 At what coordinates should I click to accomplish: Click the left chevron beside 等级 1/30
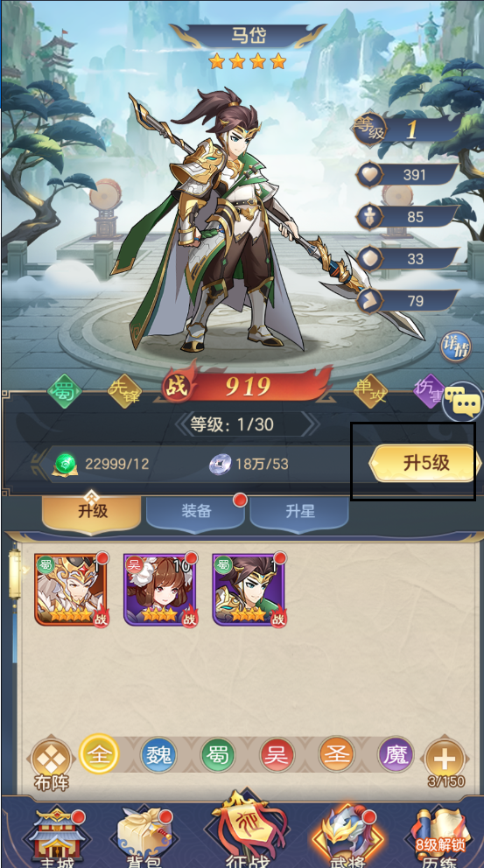(180, 424)
